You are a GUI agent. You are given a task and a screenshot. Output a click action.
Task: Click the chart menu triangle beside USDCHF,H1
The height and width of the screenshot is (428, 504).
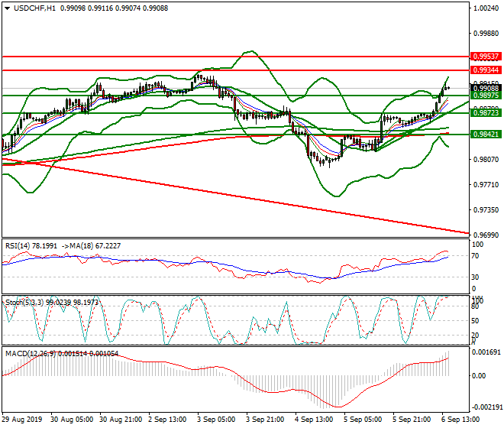(x=7, y=8)
